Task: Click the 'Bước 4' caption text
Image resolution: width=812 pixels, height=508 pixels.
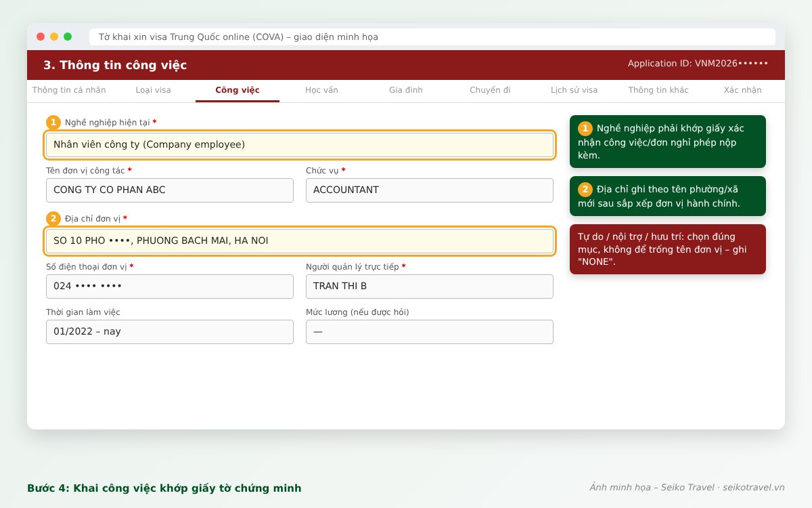Action: 164,488
